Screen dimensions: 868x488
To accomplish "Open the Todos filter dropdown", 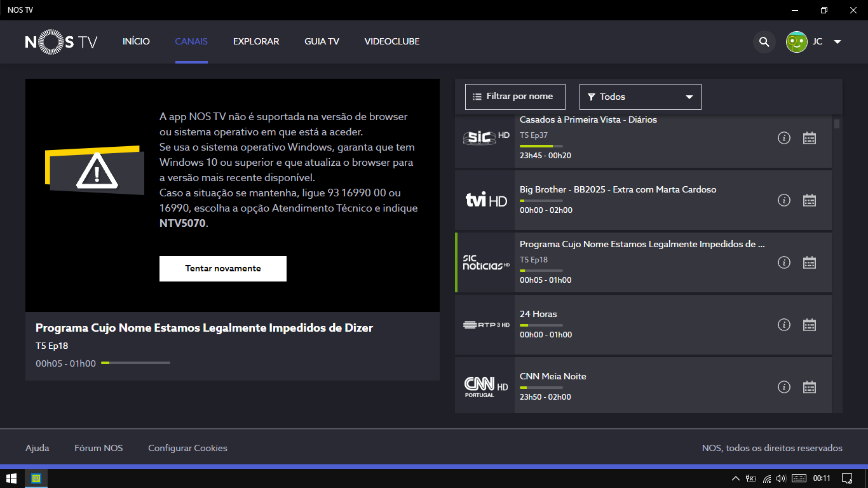I will (x=641, y=97).
